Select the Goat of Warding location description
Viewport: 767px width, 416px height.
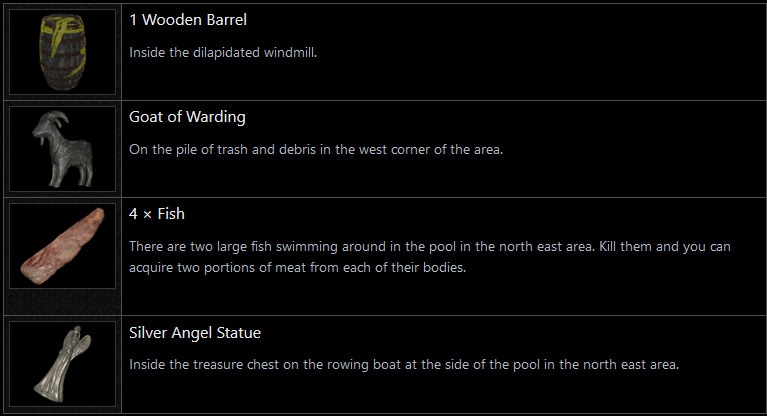pyautogui.click(x=316, y=149)
